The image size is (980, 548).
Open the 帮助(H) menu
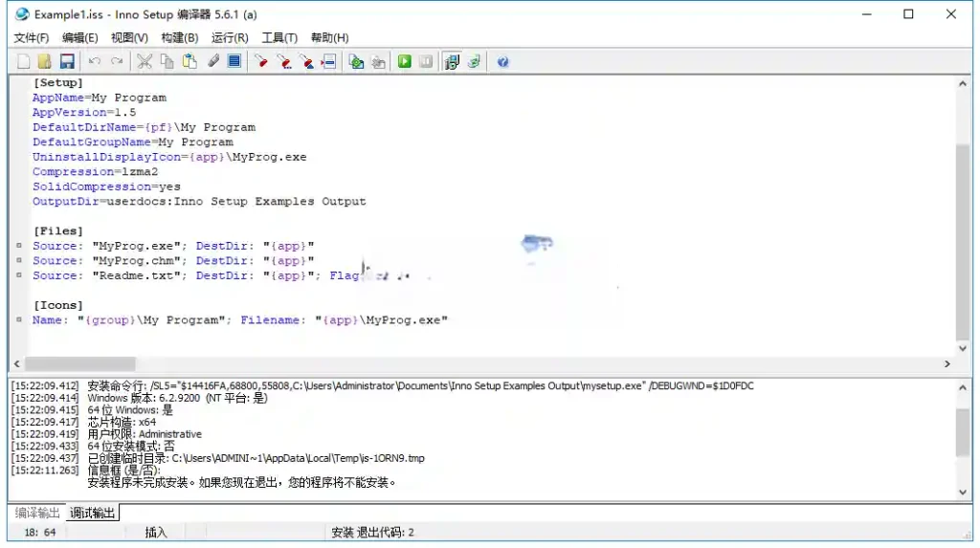click(329, 37)
